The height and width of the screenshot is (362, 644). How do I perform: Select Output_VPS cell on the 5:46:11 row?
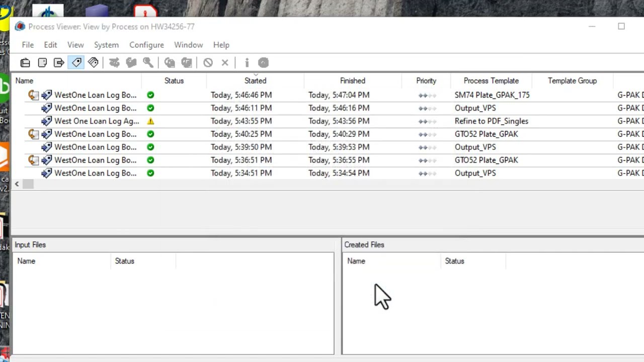tap(475, 108)
